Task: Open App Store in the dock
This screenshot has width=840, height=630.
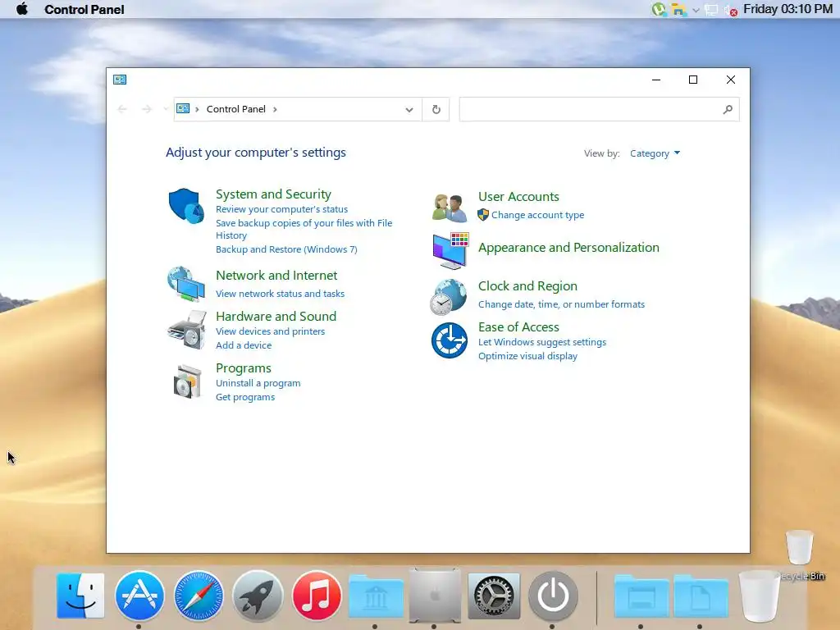Action: click(x=139, y=596)
